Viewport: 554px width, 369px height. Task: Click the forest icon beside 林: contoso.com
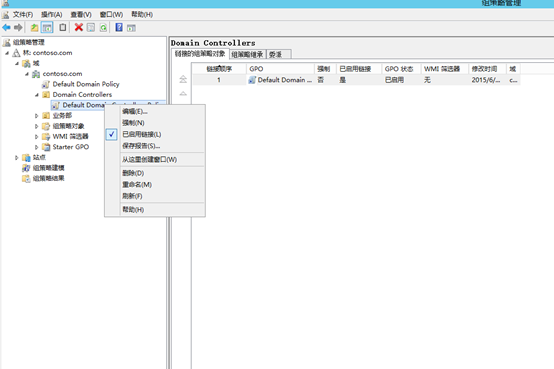tap(16, 53)
